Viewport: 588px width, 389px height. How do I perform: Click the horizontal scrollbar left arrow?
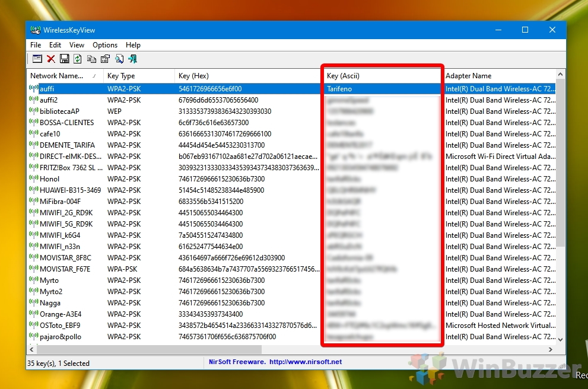tap(31, 349)
